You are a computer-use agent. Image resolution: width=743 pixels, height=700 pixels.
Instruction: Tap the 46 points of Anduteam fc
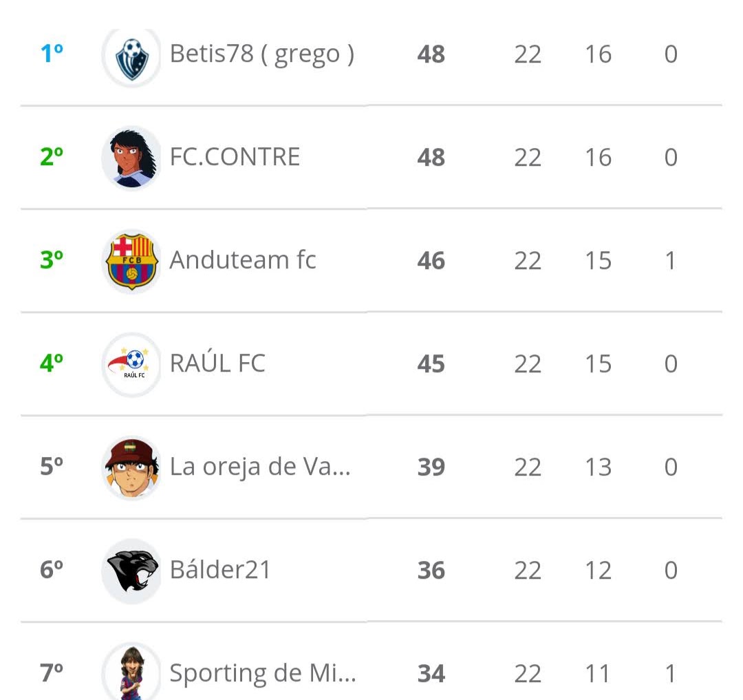pos(431,261)
